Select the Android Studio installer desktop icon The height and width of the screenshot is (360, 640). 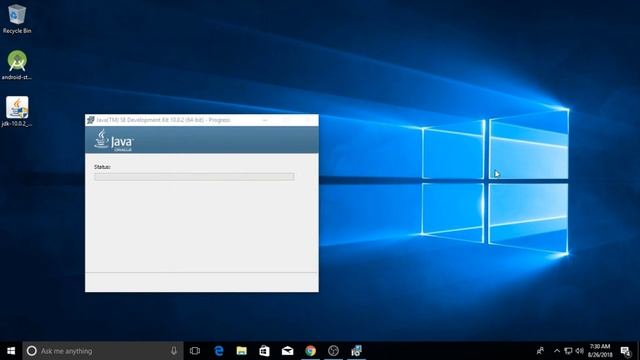click(x=17, y=65)
